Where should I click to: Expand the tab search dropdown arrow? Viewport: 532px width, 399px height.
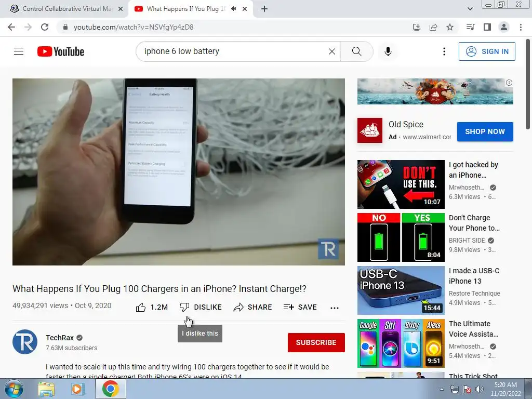click(x=470, y=9)
